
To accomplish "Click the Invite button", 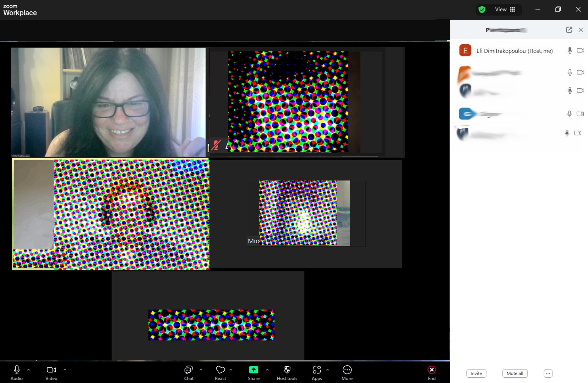I will (476, 373).
